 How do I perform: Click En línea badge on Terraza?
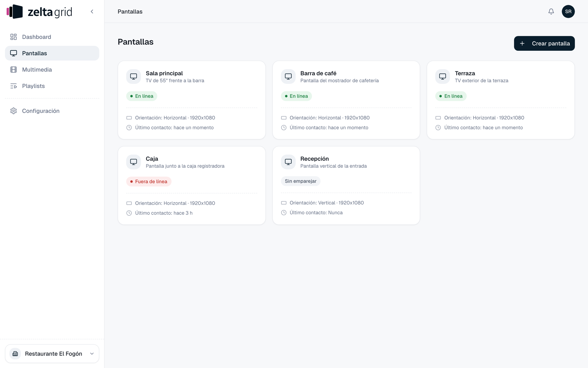(x=451, y=96)
